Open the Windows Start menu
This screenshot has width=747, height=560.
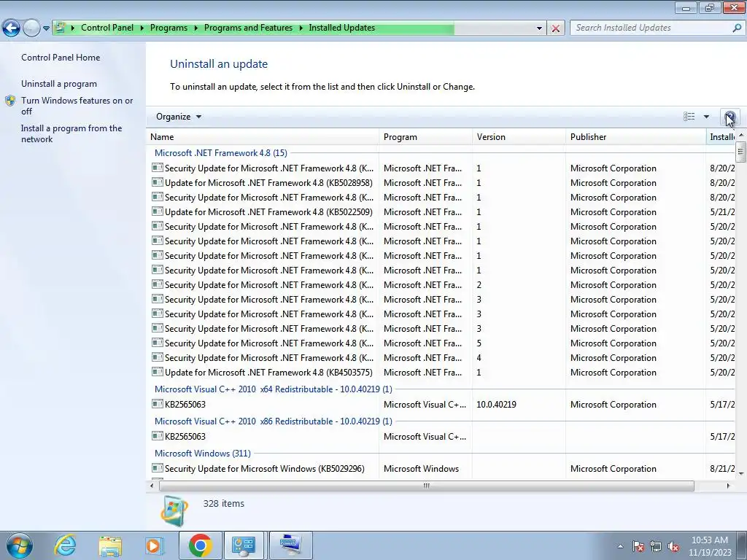(x=20, y=545)
